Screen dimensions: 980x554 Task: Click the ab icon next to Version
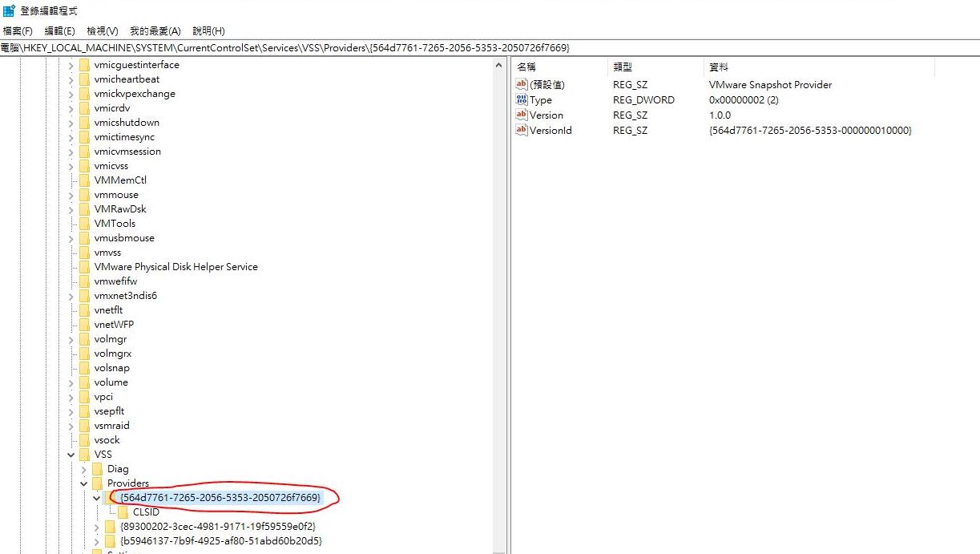click(521, 115)
